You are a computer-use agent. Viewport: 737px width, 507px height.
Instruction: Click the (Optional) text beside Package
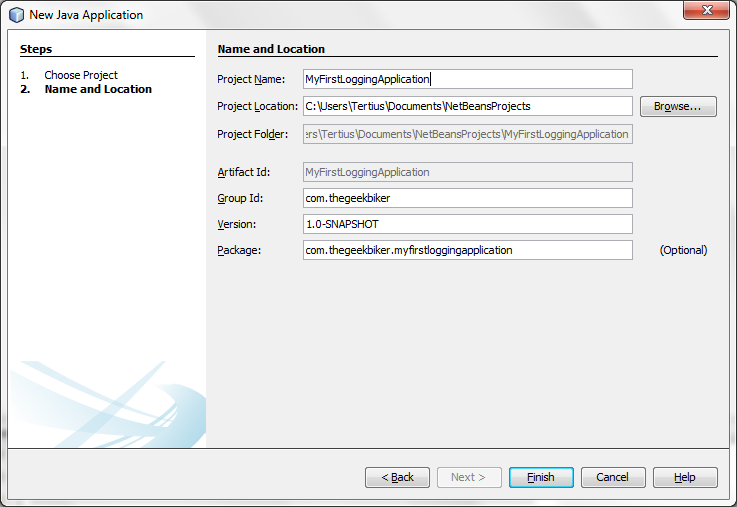pos(683,250)
